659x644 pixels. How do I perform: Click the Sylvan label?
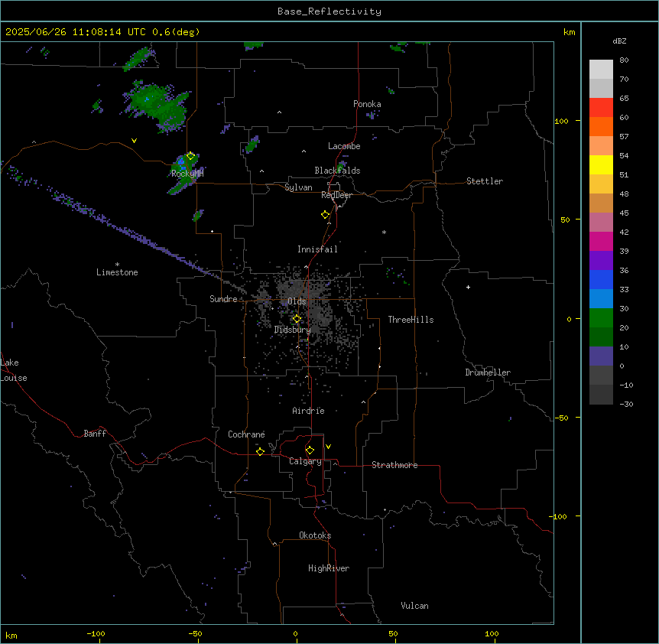tap(298, 187)
